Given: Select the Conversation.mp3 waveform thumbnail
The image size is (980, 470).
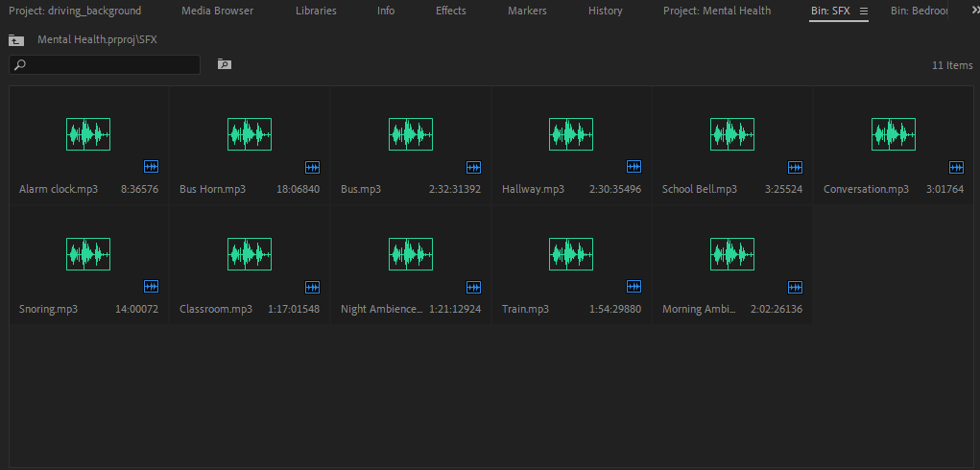Looking at the screenshot, I should (894, 134).
